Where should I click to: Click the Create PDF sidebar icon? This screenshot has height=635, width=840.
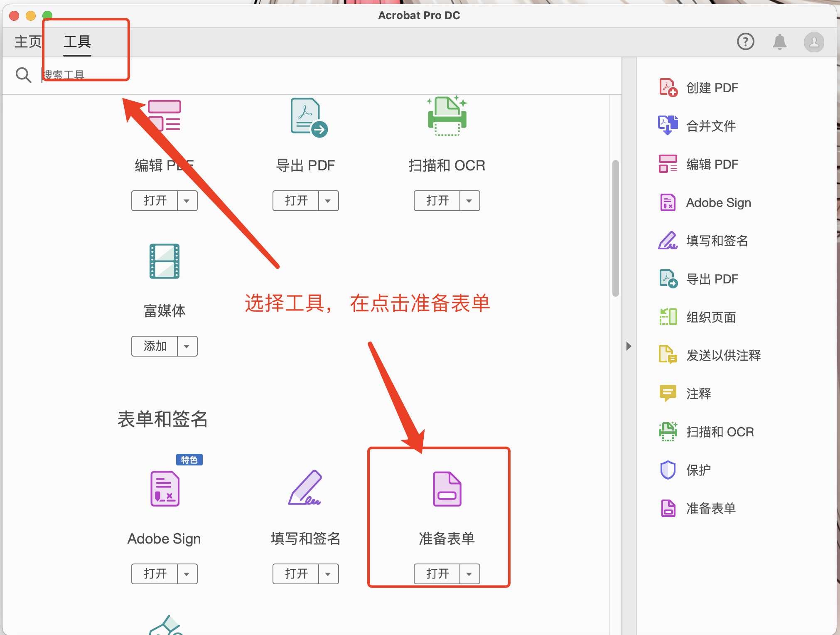(x=668, y=88)
